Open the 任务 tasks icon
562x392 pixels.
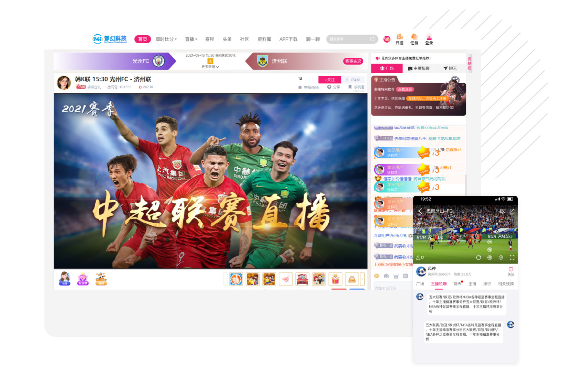pos(414,39)
